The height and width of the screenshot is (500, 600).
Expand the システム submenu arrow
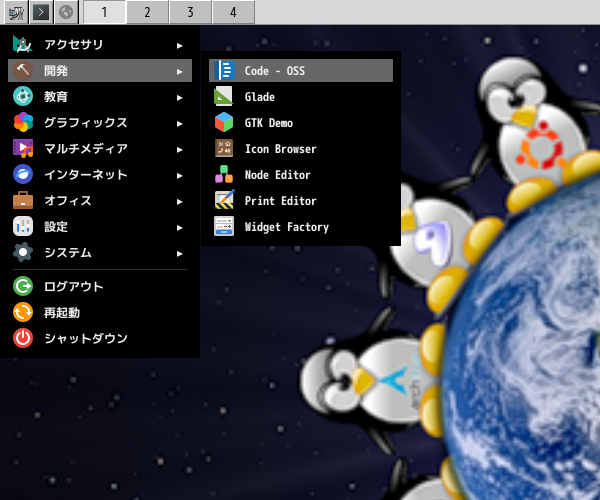(179, 254)
